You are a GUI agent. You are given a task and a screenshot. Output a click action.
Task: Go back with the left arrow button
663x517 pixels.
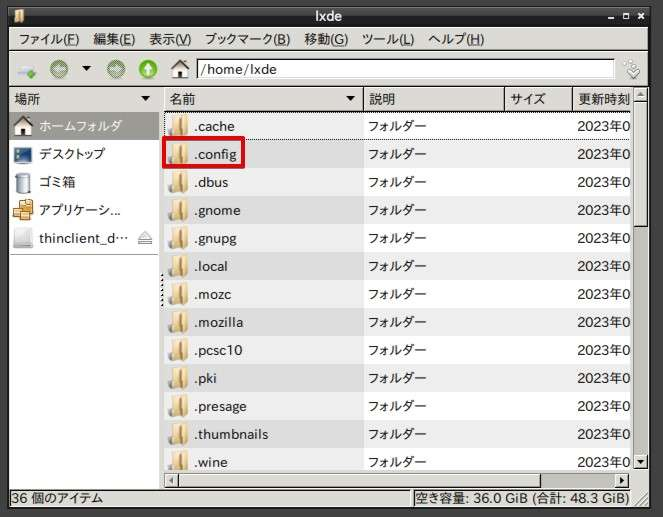tap(59, 69)
